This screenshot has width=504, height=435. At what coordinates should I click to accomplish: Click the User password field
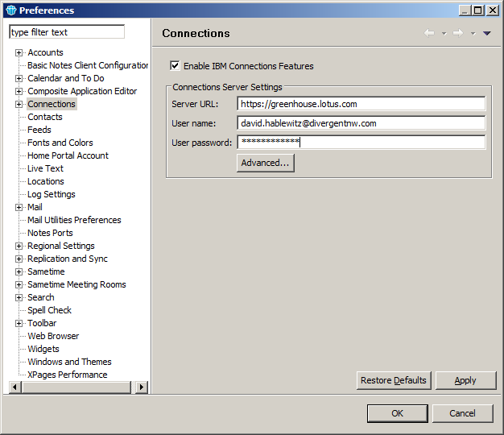coord(361,143)
